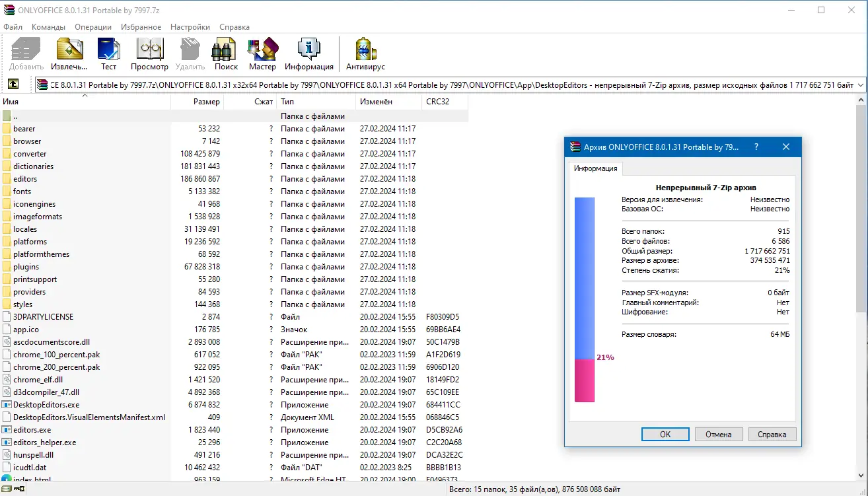Open the Настройки menu

point(190,27)
